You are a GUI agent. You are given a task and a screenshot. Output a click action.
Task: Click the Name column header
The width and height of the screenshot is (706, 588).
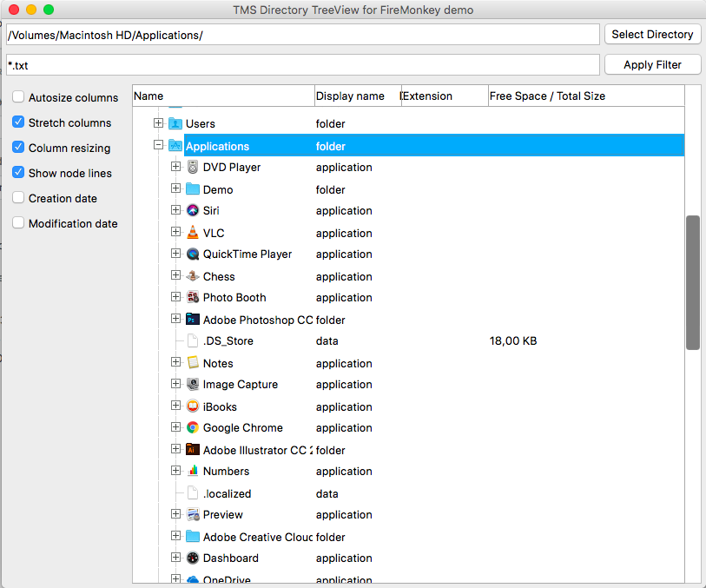pyautogui.click(x=223, y=96)
